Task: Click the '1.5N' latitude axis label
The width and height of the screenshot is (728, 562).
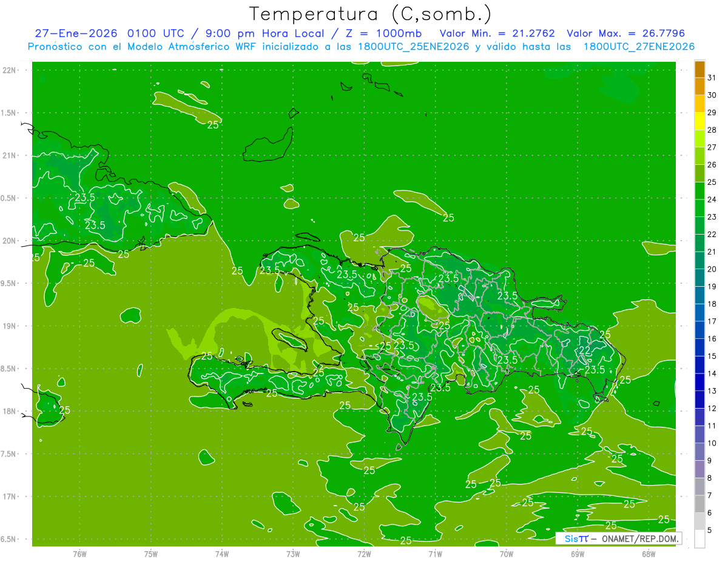Action: click(x=9, y=113)
